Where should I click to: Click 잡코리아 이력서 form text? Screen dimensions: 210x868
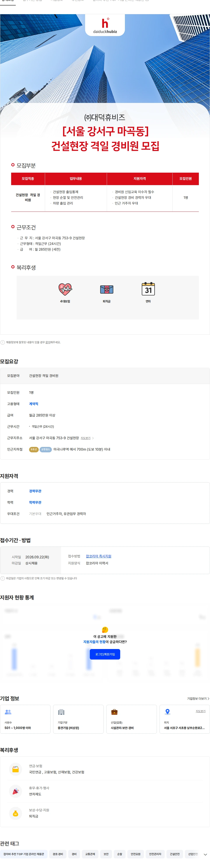click(97, 563)
